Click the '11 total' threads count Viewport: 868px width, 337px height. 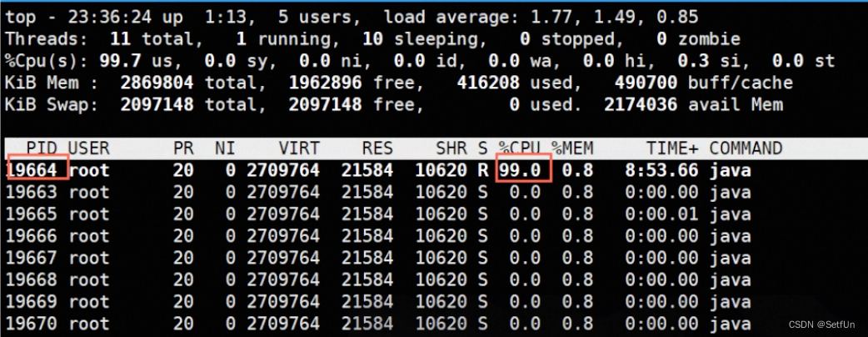tap(152, 39)
